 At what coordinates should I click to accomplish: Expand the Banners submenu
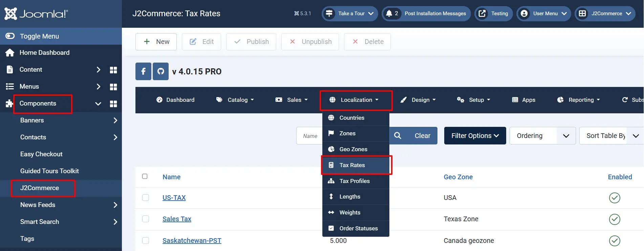click(x=115, y=120)
